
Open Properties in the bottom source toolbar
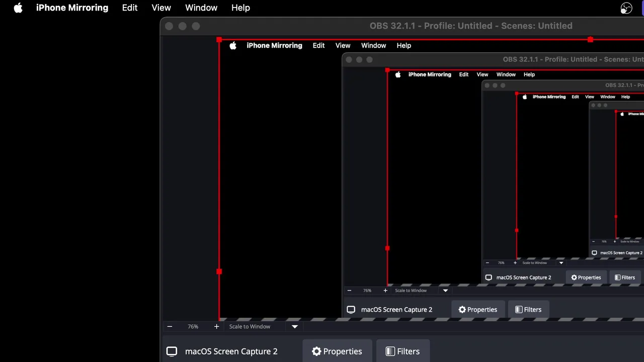click(337, 351)
